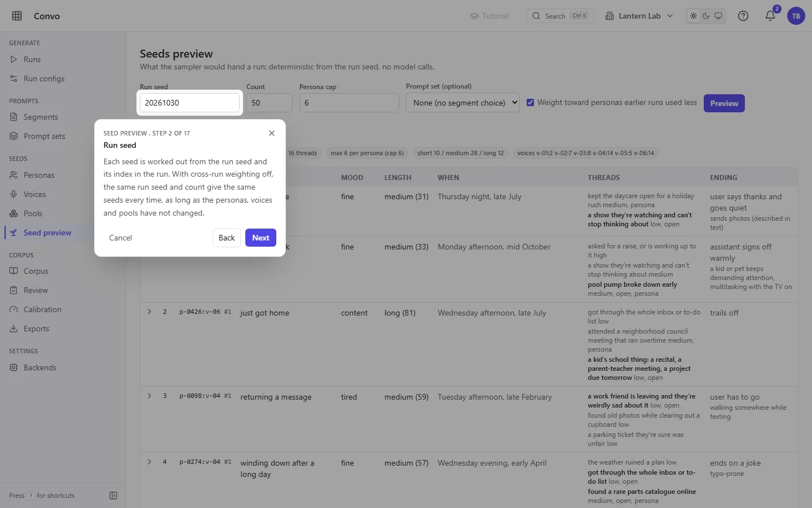812x508 pixels.
Task: Click Next in the tour popup
Action: (261, 238)
